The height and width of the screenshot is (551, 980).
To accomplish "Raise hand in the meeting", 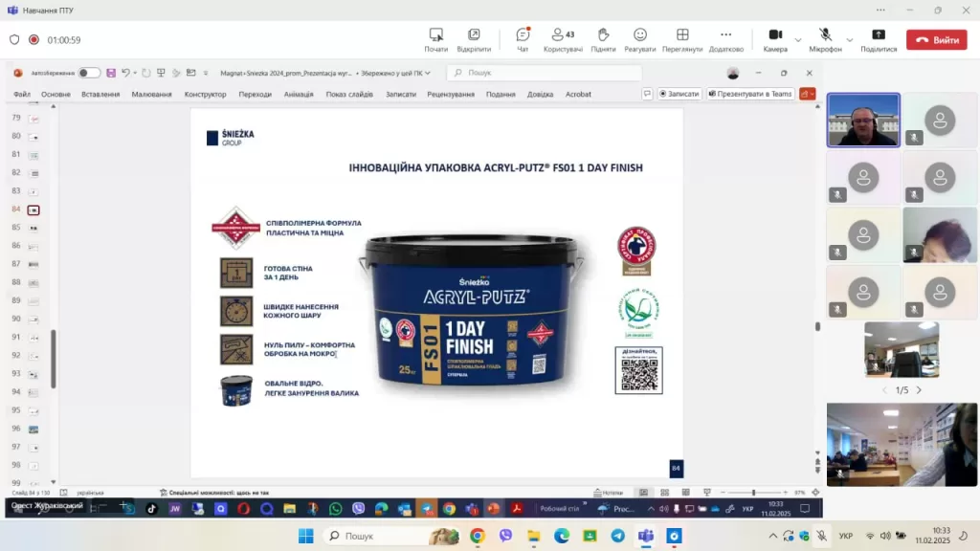I will tap(603, 39).
